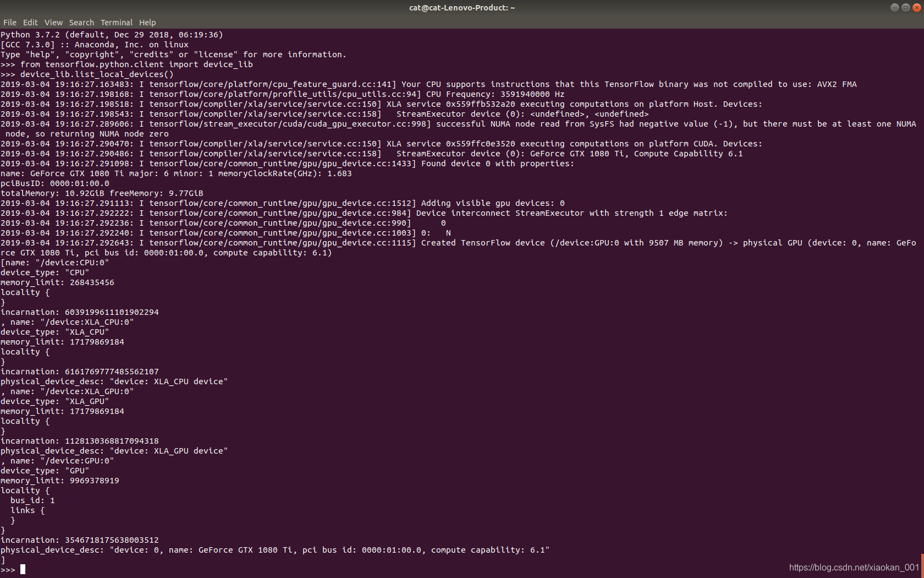Click the 'links {' line
The image size is (924, 578).
point(28,510)
